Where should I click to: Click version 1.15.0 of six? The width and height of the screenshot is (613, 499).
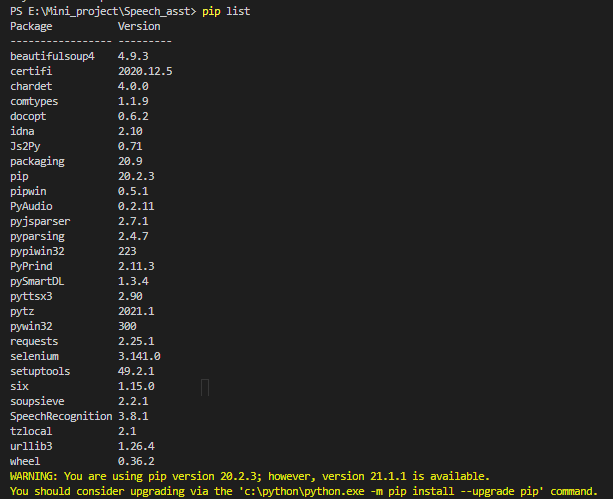pos(136,387)
